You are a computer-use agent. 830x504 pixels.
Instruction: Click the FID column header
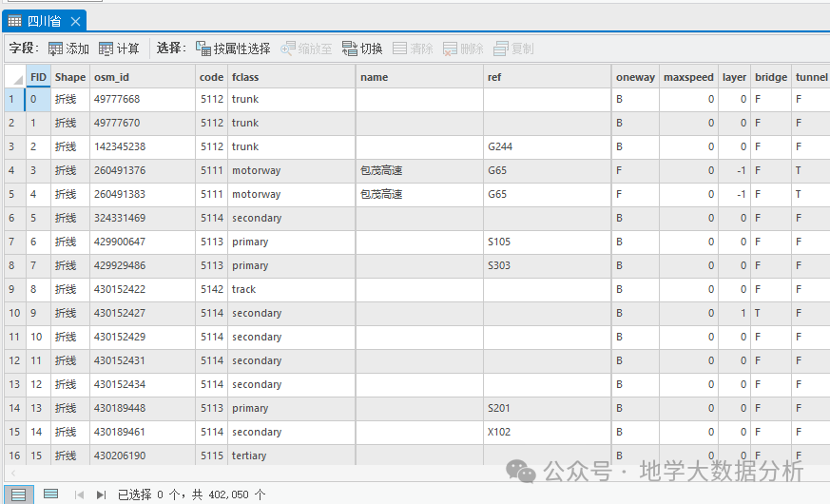[39, 77]
